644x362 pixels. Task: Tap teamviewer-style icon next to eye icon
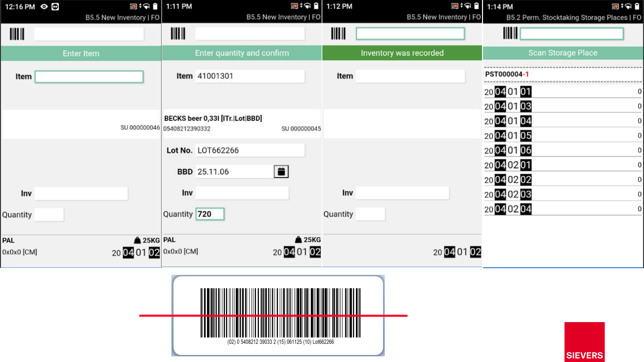[x=55, y=7]
